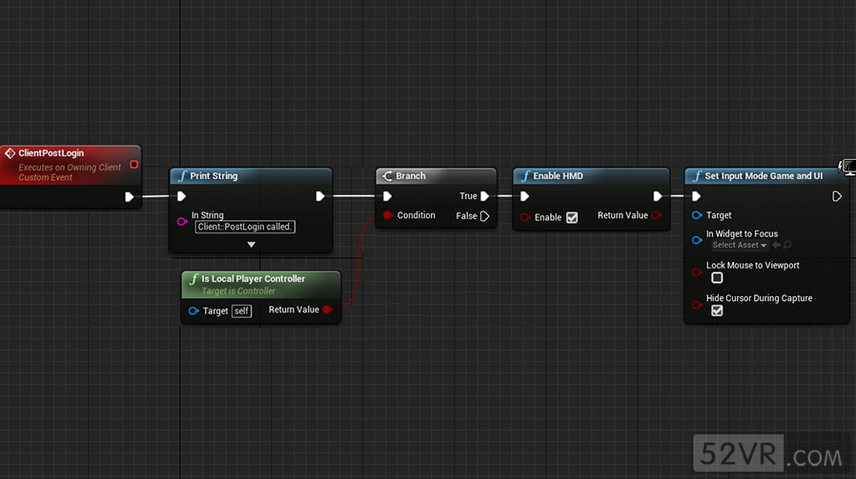This screenshot has width=856, height=479.
Task: Click the Condition input pin on Branch
Action: click(x=388, y=216)
